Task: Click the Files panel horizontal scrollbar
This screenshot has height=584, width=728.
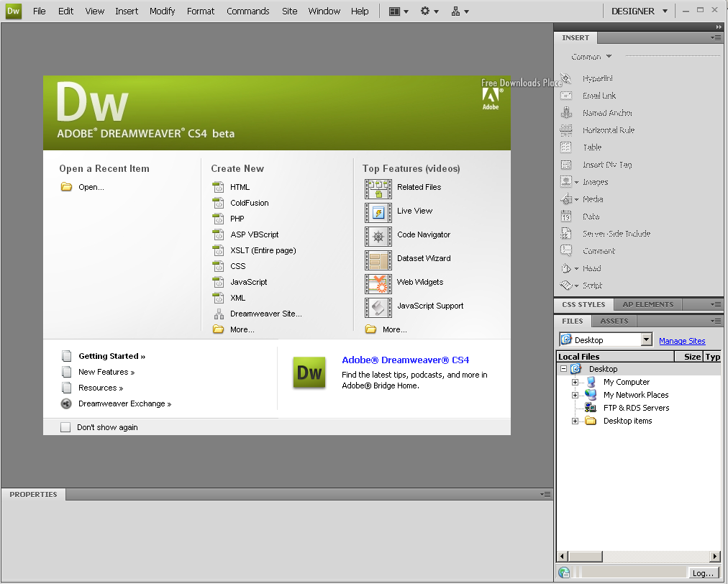Action: (639, 557)
